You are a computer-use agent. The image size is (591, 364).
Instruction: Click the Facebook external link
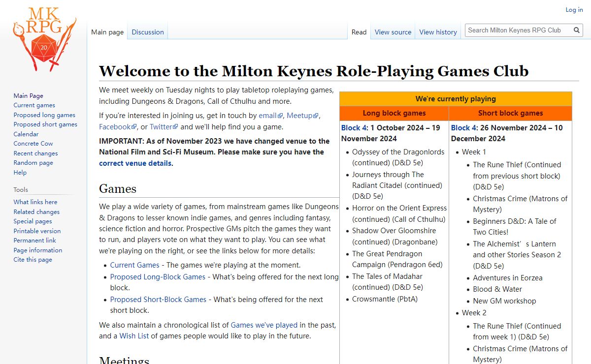[x=118, y=127]
